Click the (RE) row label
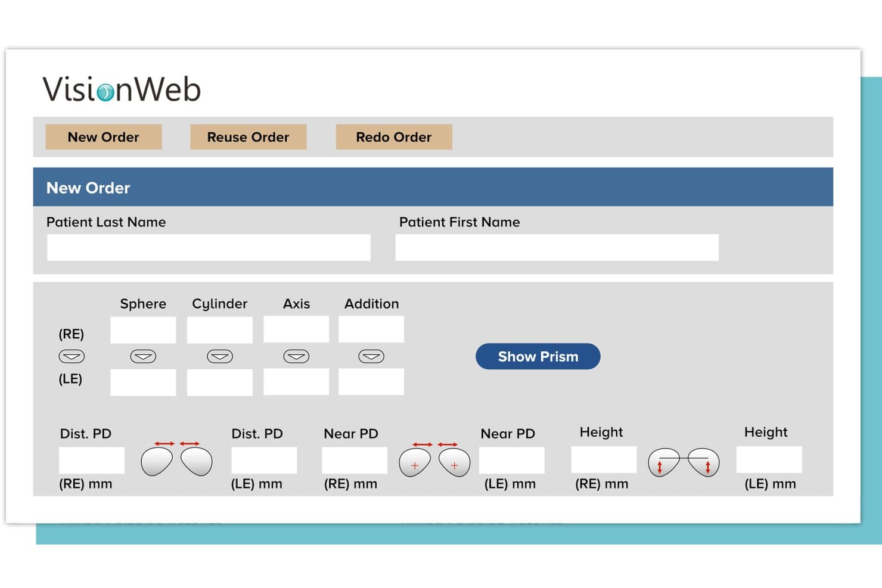882x588 pixels. [x=71, y=334]
